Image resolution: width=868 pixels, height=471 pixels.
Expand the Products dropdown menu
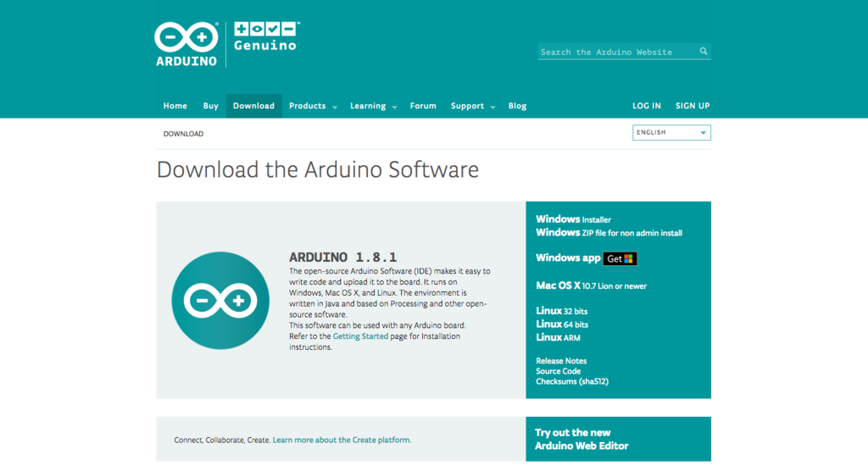point(313,106)
